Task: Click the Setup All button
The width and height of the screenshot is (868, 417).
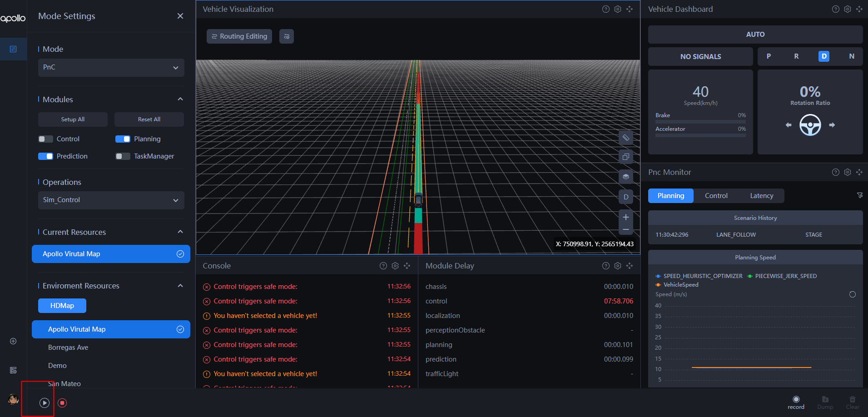Action: (x=73, y=119)
